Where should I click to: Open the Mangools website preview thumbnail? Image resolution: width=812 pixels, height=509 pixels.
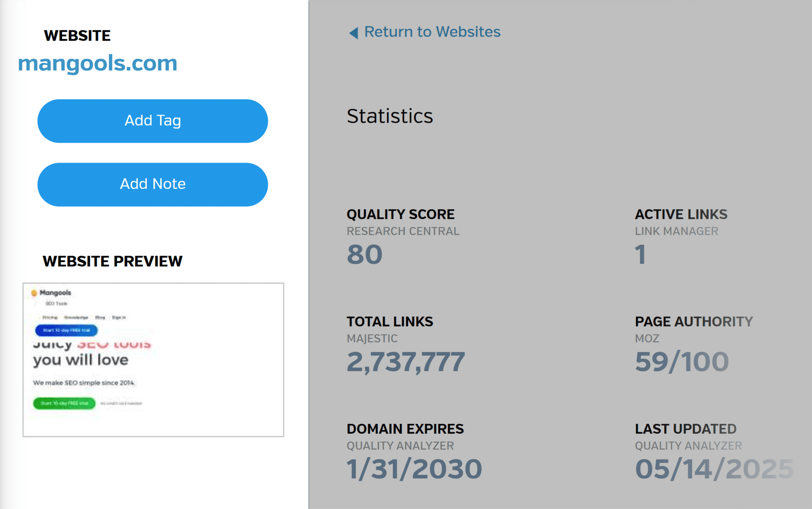[x=153, y=360]
